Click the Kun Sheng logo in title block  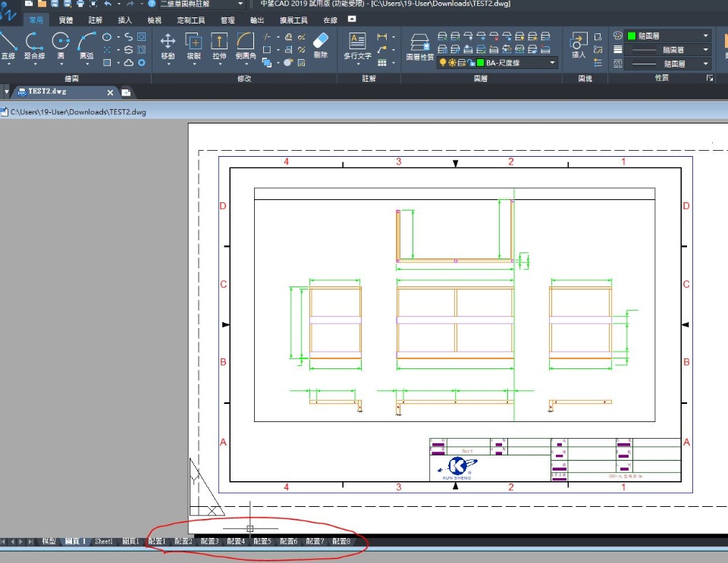458,468
